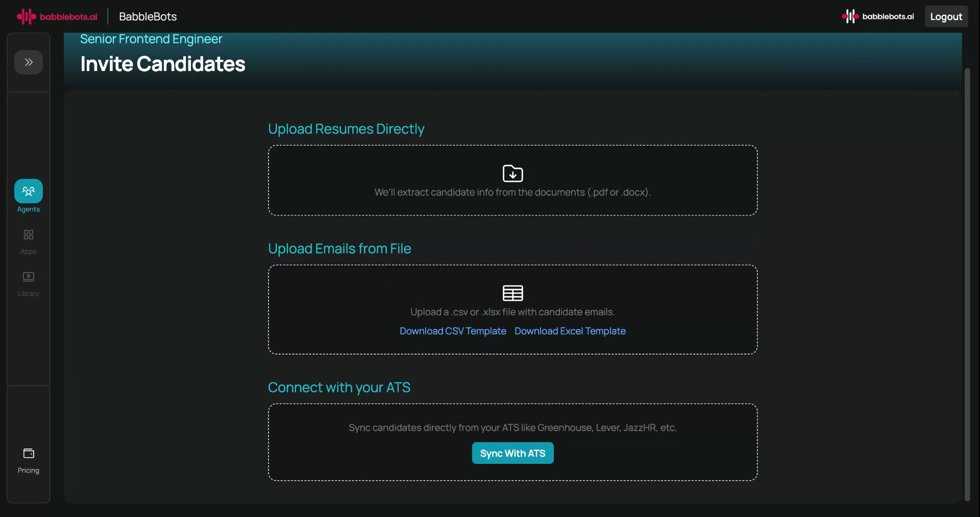980x517 pixels.
Task: Click the Invite Candidates heading
Action: (162, 63)
